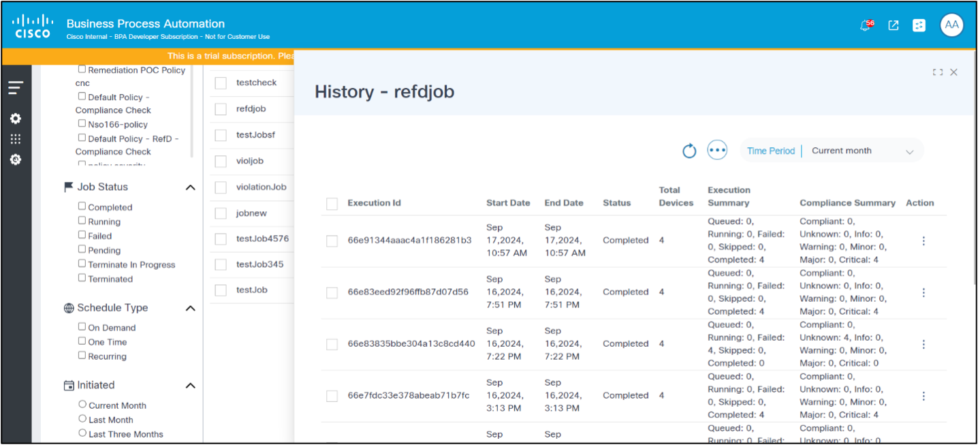The width and height of the screenshot is (980, 447).
Task: Click the Start Date column header
Action: pos(508,203)
